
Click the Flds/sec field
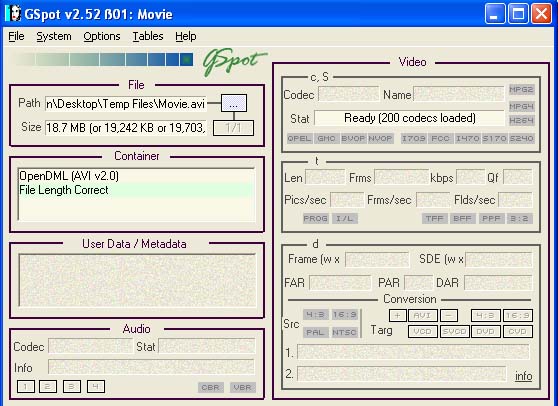point(515,200)
